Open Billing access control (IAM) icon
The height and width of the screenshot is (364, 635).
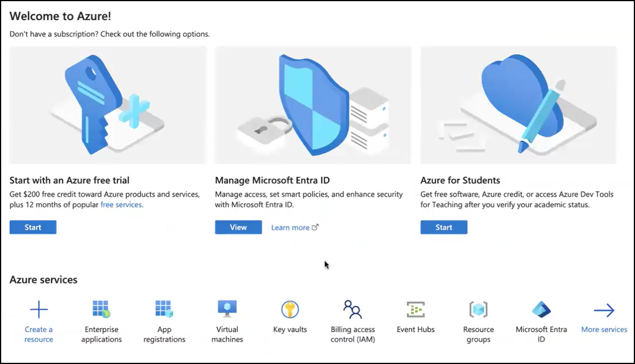[353, 310]
